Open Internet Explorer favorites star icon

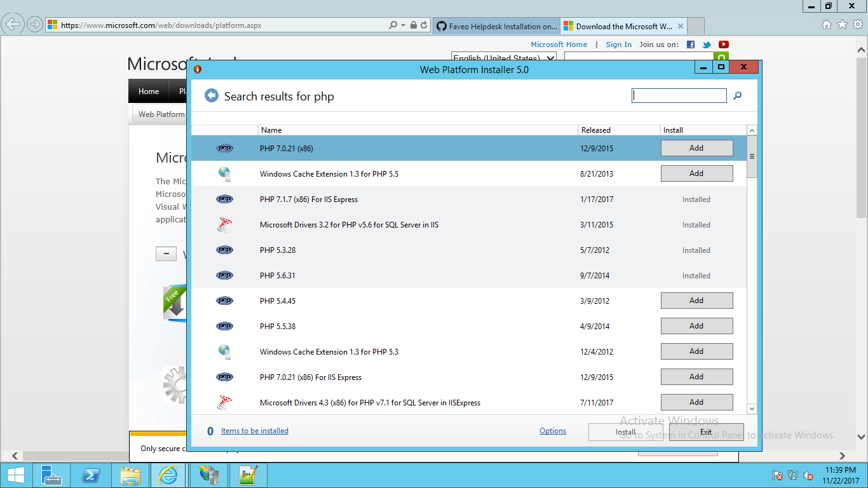tap(843, 25)
